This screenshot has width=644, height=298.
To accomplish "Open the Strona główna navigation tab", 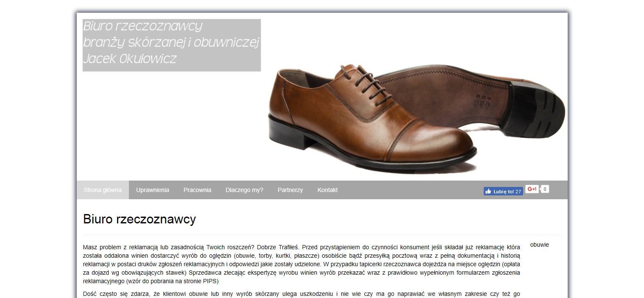I will [x=103, y=190].
